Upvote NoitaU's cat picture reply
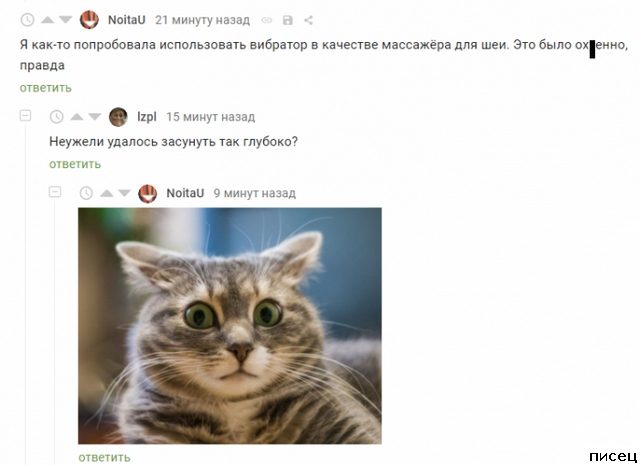 click(106, 193)
